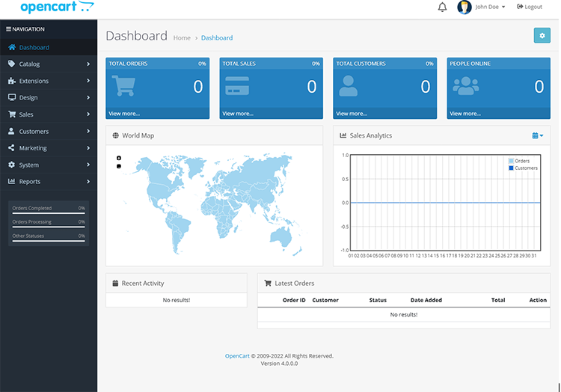Click the Home breadcrumb link
Image resolution: width=561 pixels, height=392 pixels.
(x=182, y=38)
